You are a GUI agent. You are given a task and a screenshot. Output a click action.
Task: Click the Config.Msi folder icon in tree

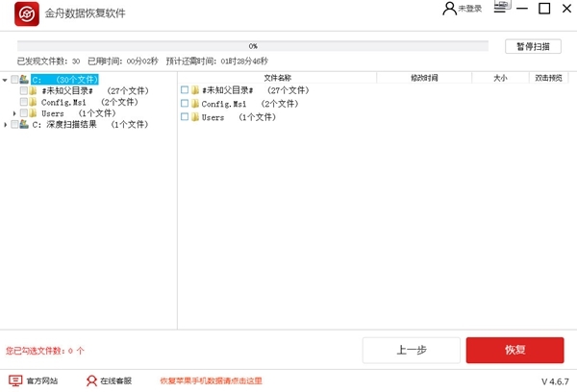33,102
